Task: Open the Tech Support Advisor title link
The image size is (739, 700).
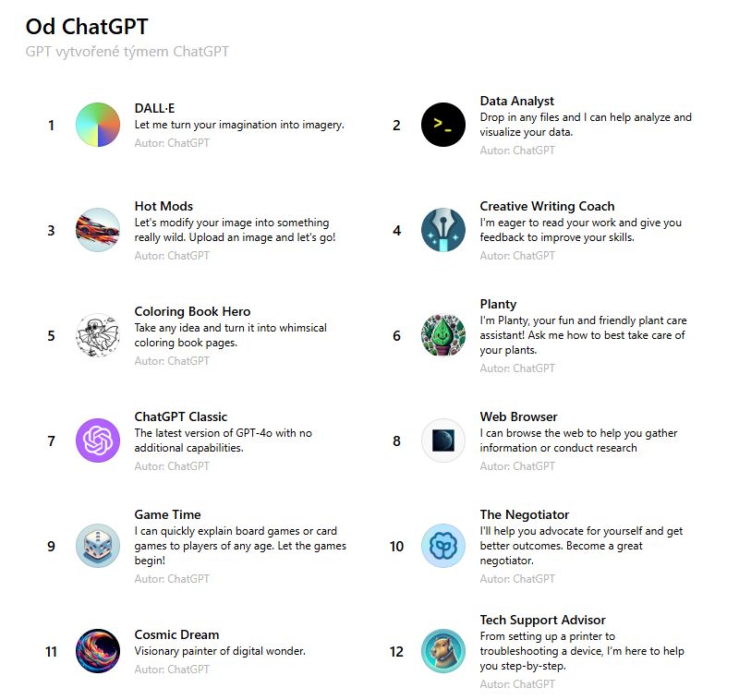Action: click(x=542, y=620)
